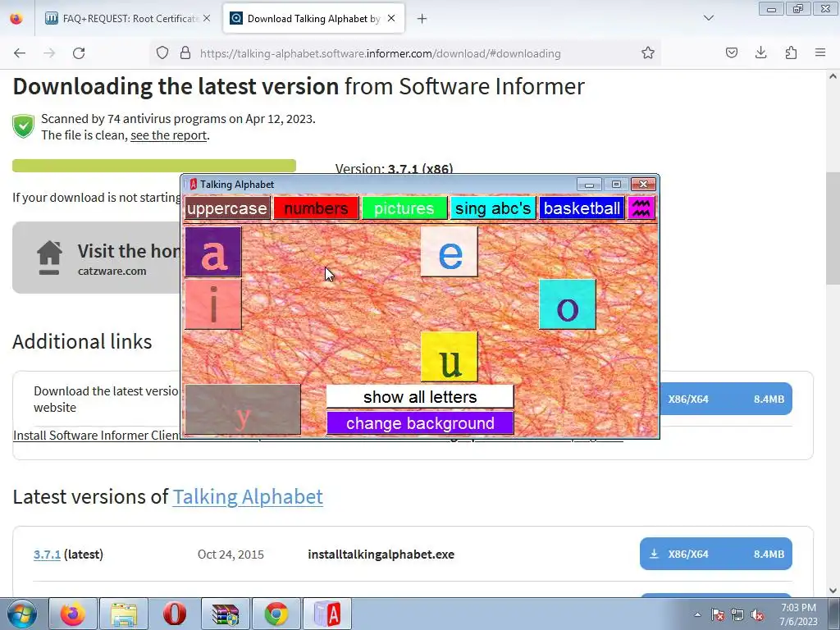Open Windows Explorer from the taskbar
840x630 pixels.
[124, 614]
